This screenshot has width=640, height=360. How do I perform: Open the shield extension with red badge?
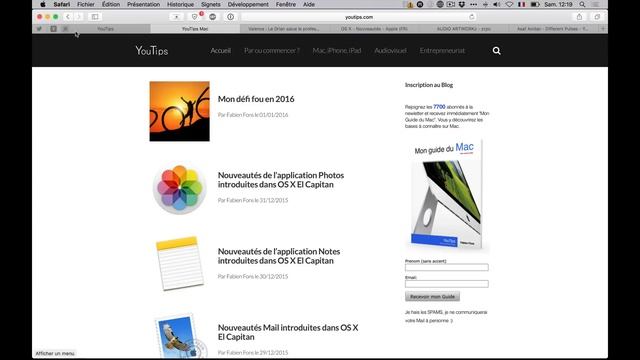point(195,17)
